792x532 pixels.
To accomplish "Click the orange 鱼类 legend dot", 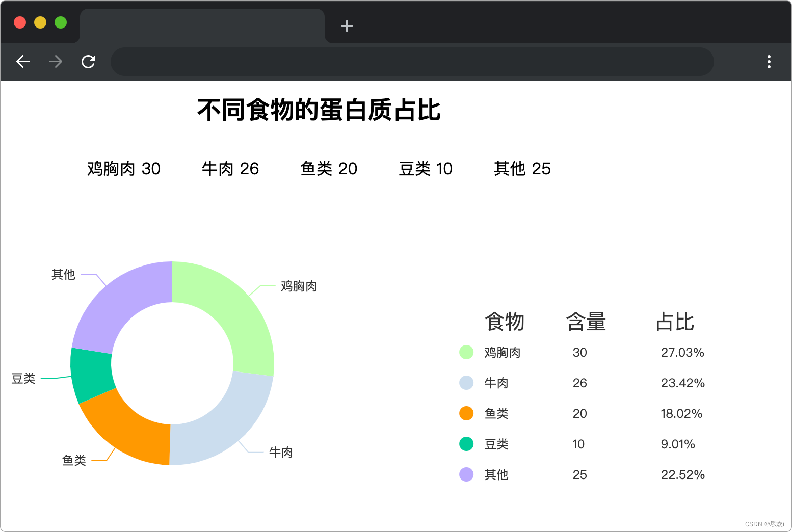I will coord(466,413).
